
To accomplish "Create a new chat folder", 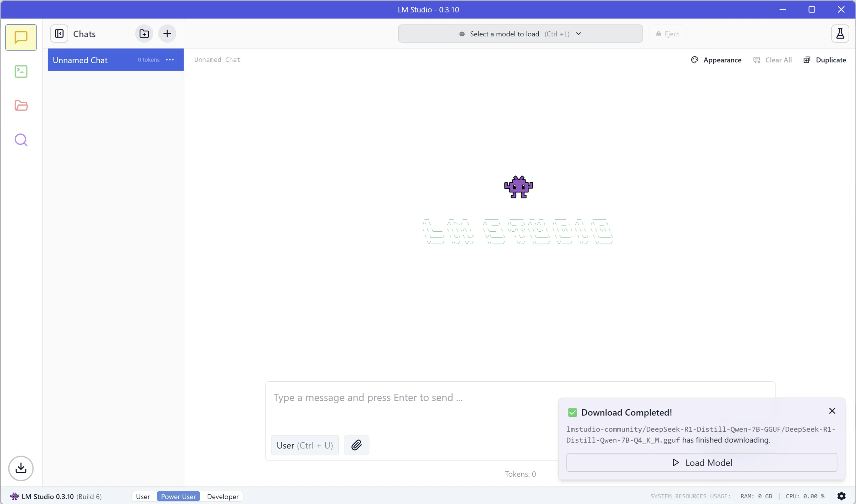I will click(144, 34).
